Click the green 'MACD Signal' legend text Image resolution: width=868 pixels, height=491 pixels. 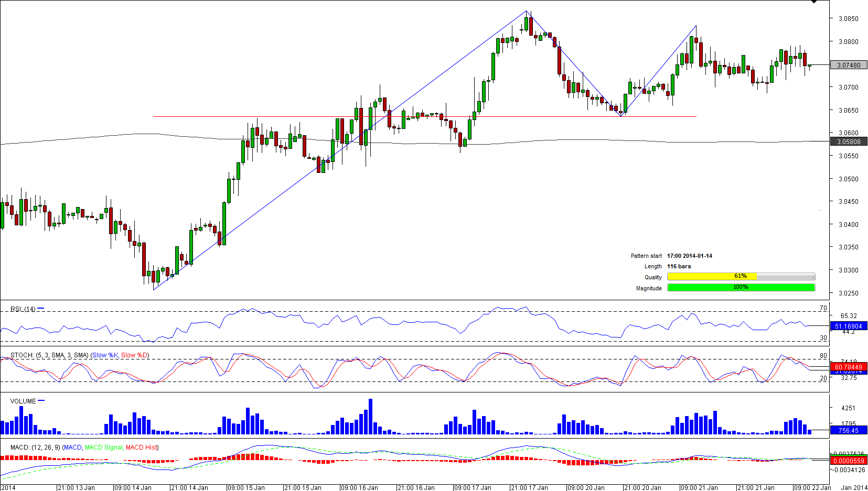pos(103,448)
